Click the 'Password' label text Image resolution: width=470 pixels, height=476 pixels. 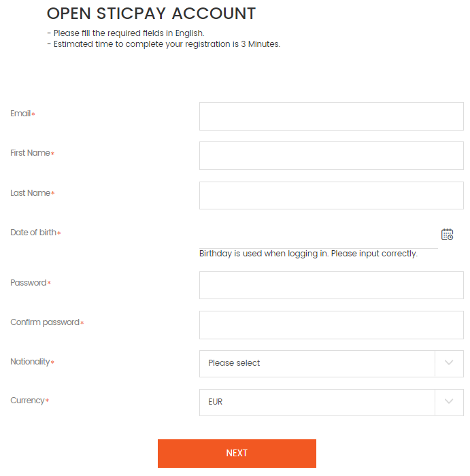tap(29, 283)
